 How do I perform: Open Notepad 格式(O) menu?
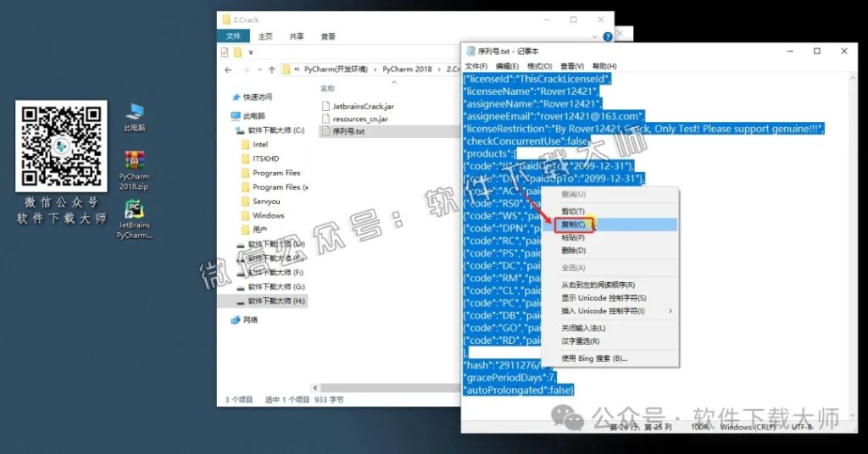[x=539, y=66]
